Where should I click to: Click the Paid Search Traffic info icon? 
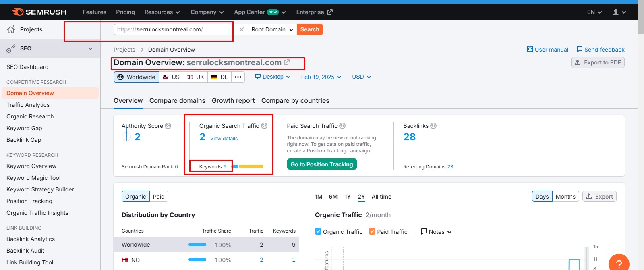pos(342,126)
